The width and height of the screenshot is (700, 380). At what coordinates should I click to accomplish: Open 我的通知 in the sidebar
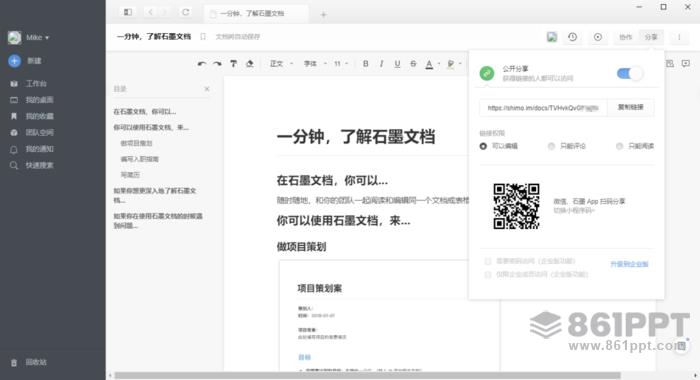(x=39, y=149)
